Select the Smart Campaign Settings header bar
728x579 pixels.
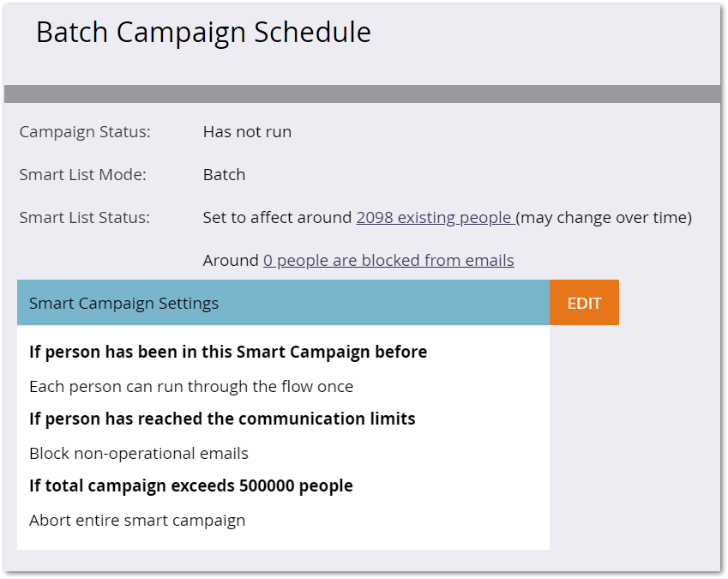[283, 303]
